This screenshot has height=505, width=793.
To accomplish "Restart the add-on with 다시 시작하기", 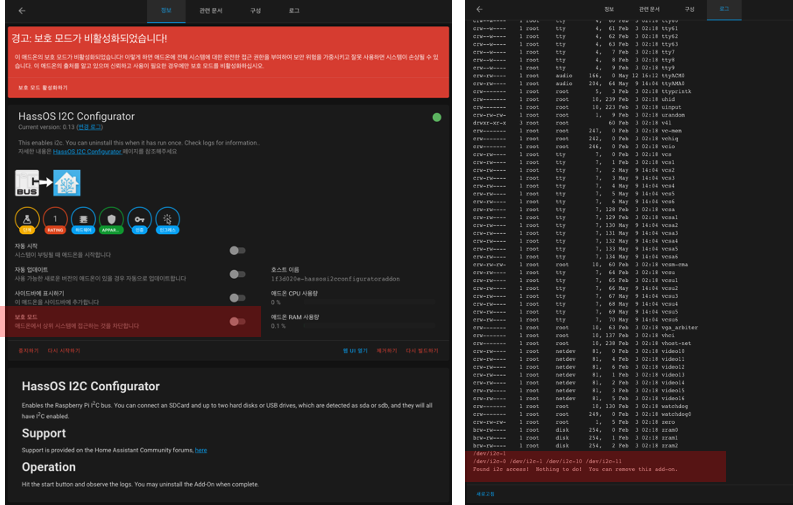I will click(x=64, y=350).
